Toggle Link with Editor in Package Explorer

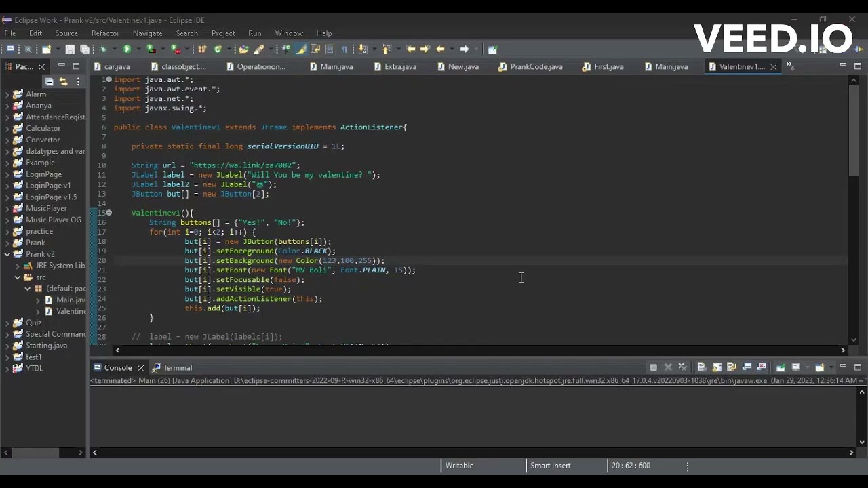(63, 81)
